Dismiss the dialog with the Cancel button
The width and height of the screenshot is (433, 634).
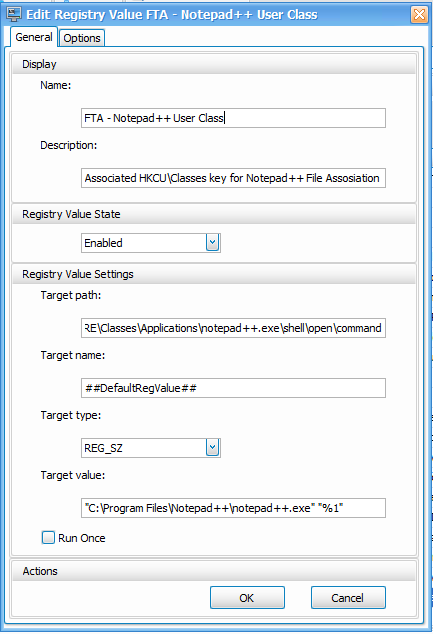(348, 598)
